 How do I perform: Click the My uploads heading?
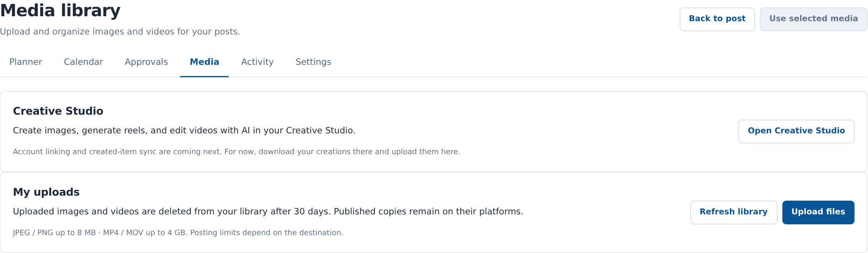pos(46,192)
